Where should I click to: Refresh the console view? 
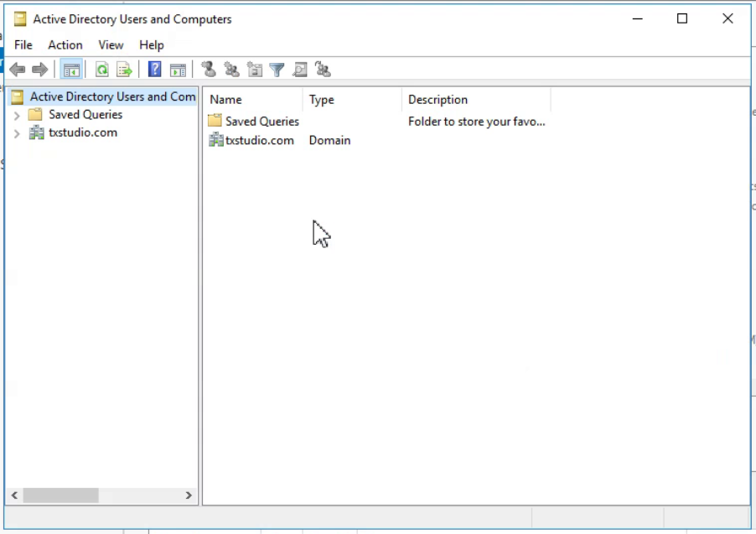click(x=101, y=70)
